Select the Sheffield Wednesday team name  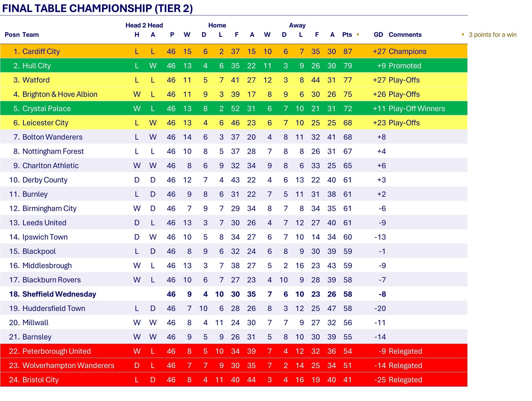click(x=59, y=294)
